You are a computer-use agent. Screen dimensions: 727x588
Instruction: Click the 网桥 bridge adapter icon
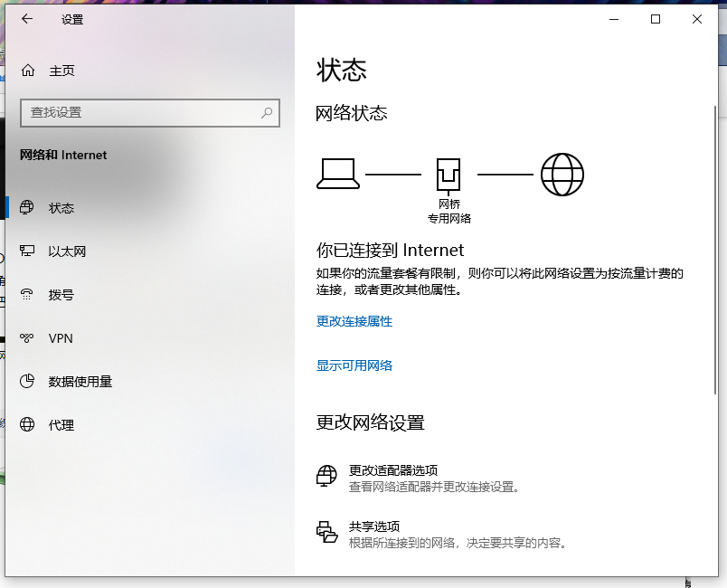tap(448, 176)
